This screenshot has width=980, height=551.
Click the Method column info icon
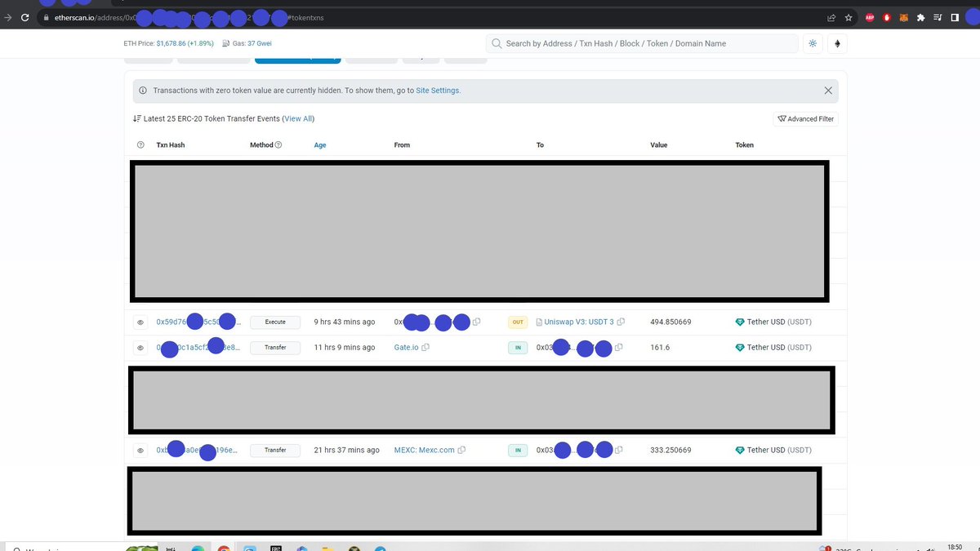pos(278,145)
